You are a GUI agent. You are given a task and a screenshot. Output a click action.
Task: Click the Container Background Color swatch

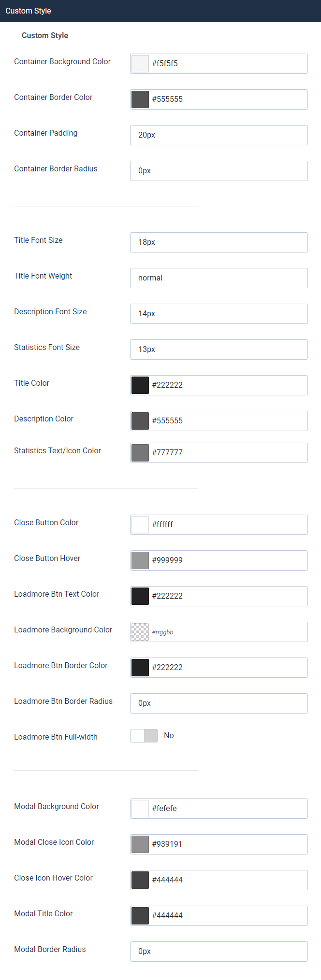click(x=140, y=64)
